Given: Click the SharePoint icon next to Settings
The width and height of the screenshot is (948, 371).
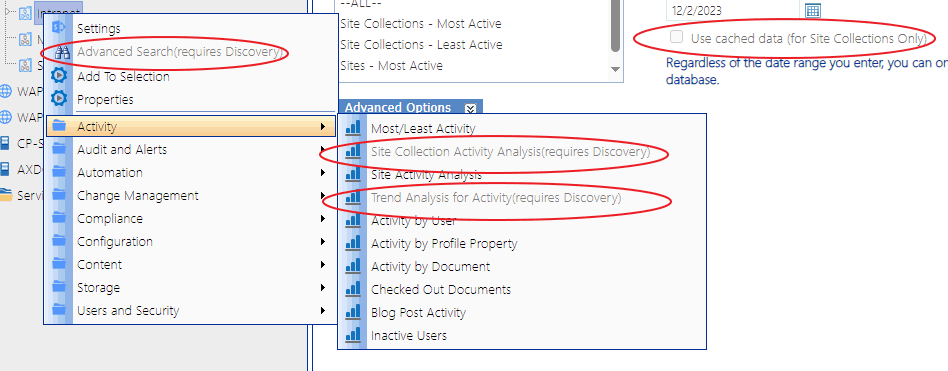Looking at the screenshot, I should click(59, 28).
